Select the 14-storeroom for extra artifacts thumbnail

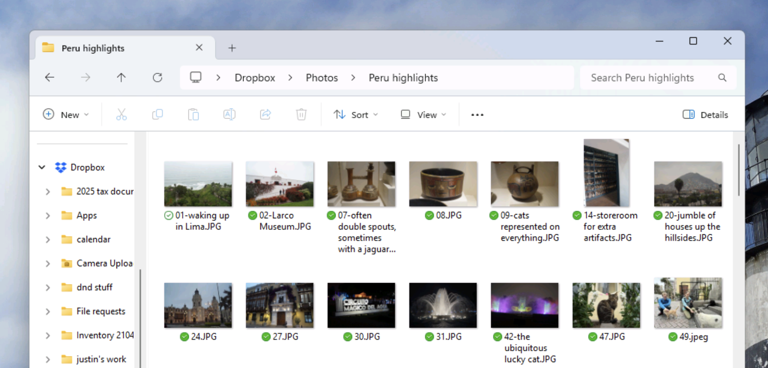[606, 172]
